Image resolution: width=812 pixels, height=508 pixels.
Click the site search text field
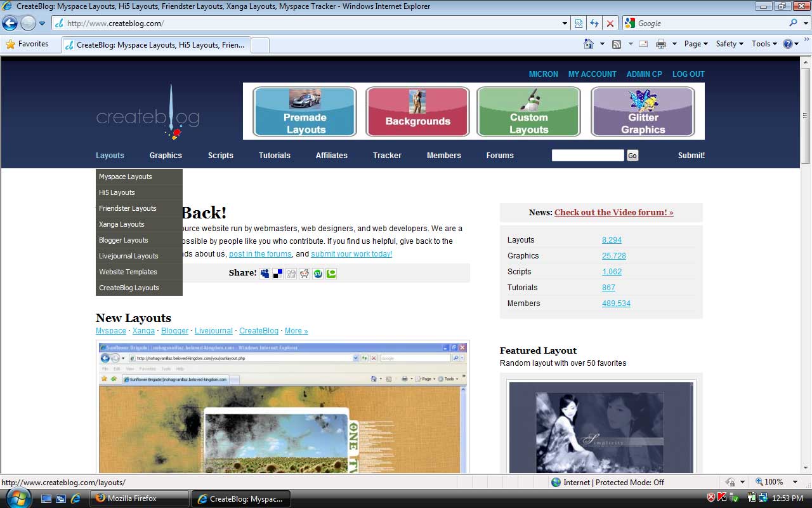point(588,156)
